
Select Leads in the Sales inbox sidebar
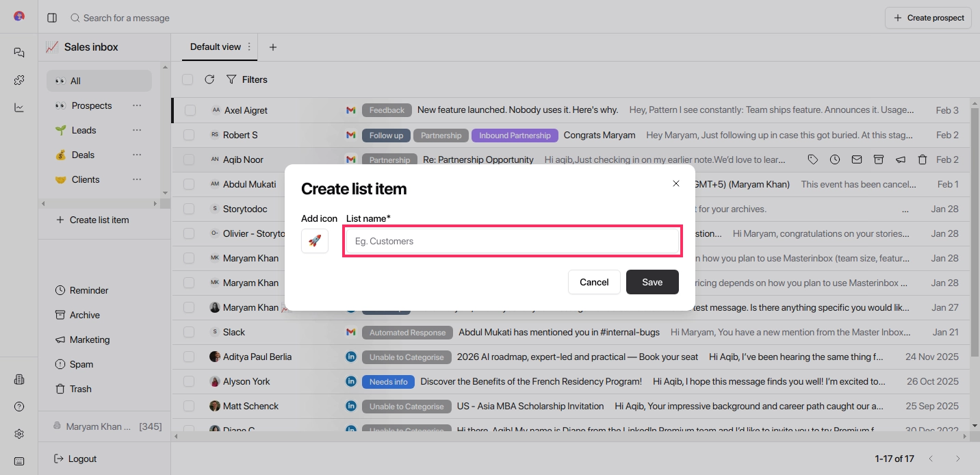tap(83, 130)
